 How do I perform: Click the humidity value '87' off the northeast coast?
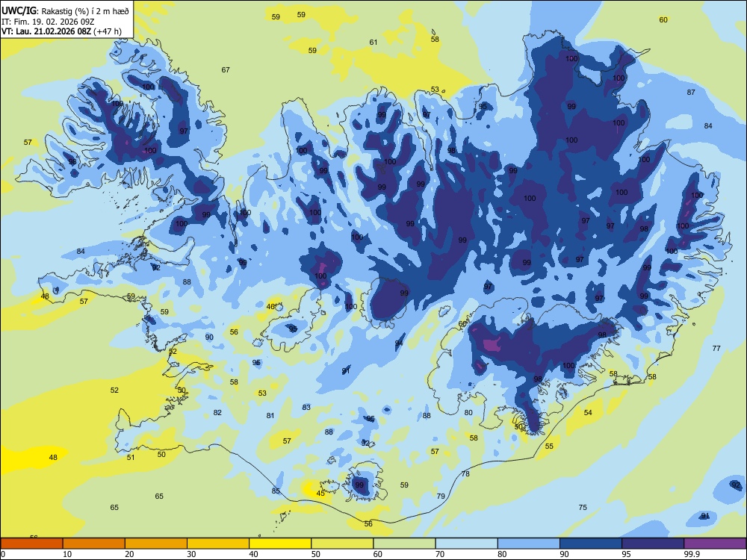pyautogui.click(x=691, y=93)
